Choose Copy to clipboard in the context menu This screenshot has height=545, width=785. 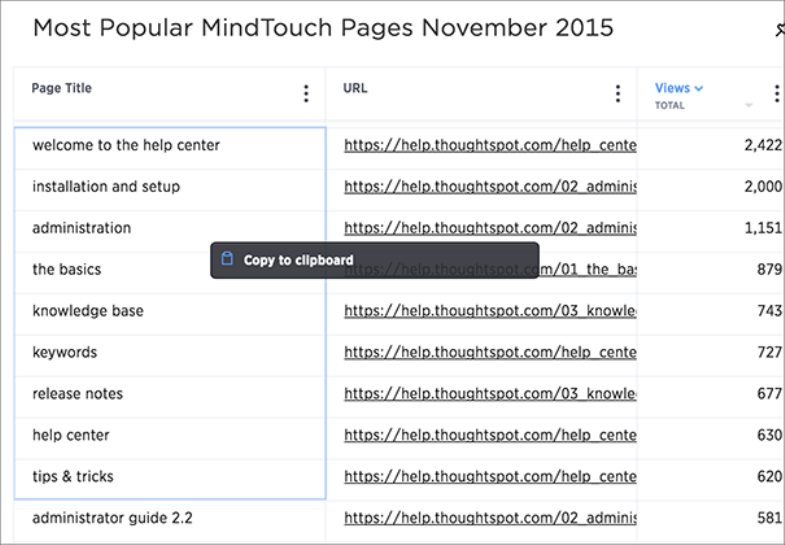click(x=374, y=260)
